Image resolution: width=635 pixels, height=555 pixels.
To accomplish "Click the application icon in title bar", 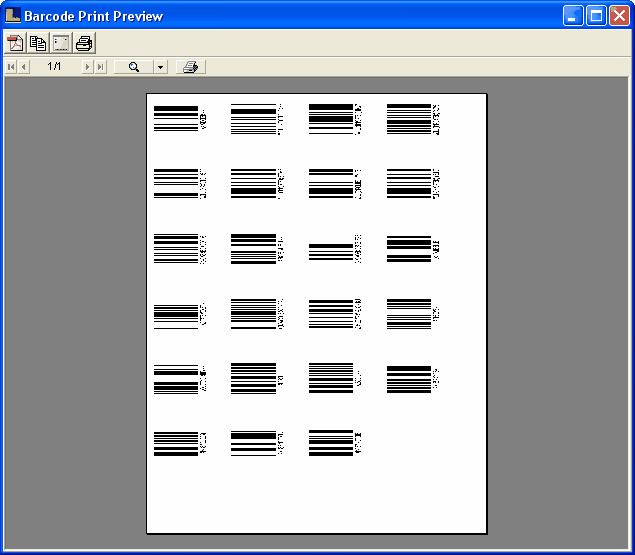I will point(13,16).
